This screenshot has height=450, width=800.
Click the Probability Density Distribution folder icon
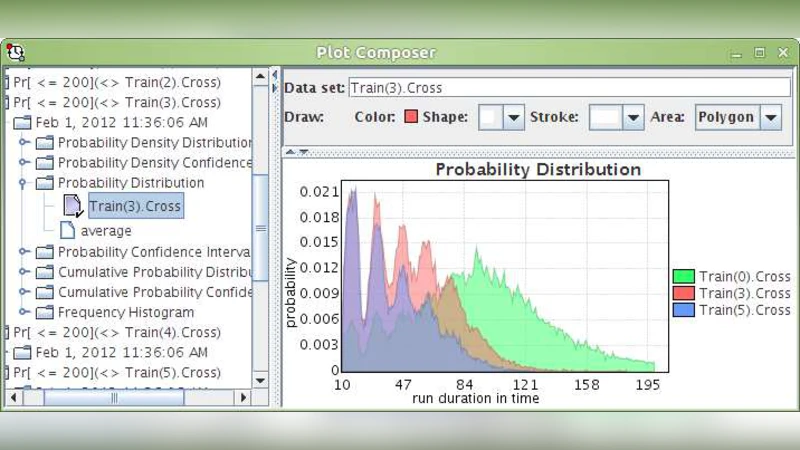coord(45,143)
